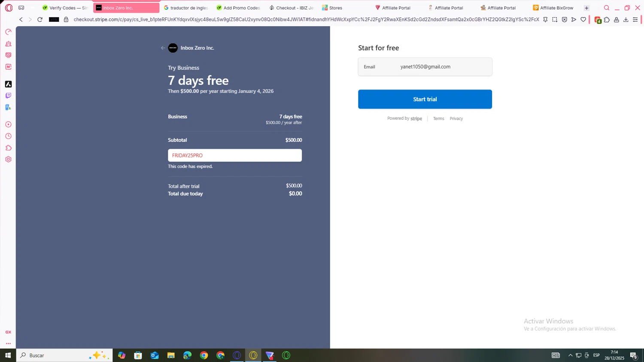Open the Twitch icon in the sidebar

(x=8, y=96)
